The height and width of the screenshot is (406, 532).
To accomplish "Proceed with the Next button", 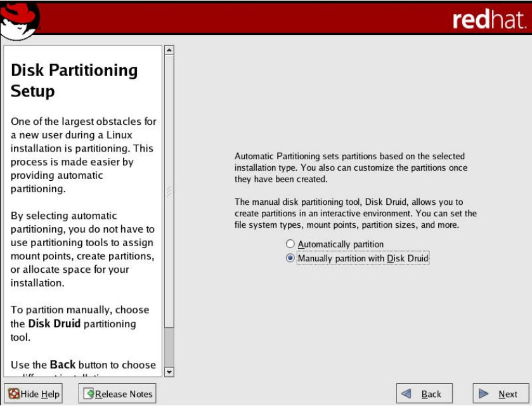I will (x=501, y=394).
